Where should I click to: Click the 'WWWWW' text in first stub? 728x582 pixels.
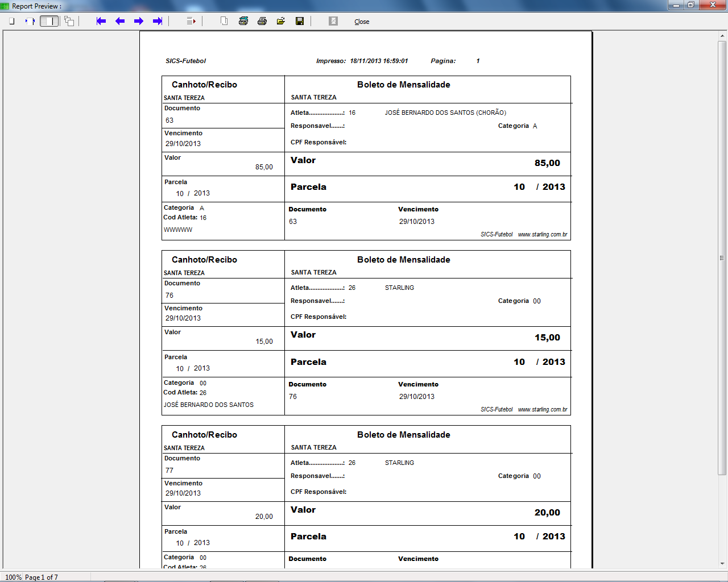pos(178,230)
